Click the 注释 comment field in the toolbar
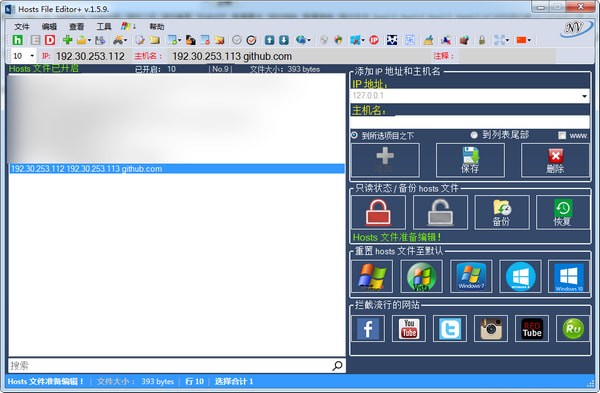Image resolution: width=600 pixels, height=393 pixels. [507, 56]
